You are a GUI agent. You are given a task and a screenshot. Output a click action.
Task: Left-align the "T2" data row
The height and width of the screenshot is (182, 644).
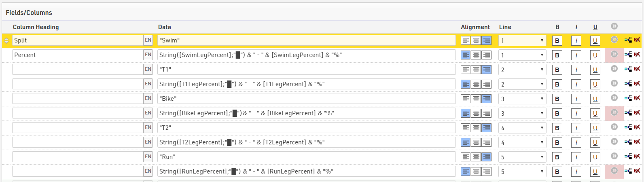(x=466, y=128)
